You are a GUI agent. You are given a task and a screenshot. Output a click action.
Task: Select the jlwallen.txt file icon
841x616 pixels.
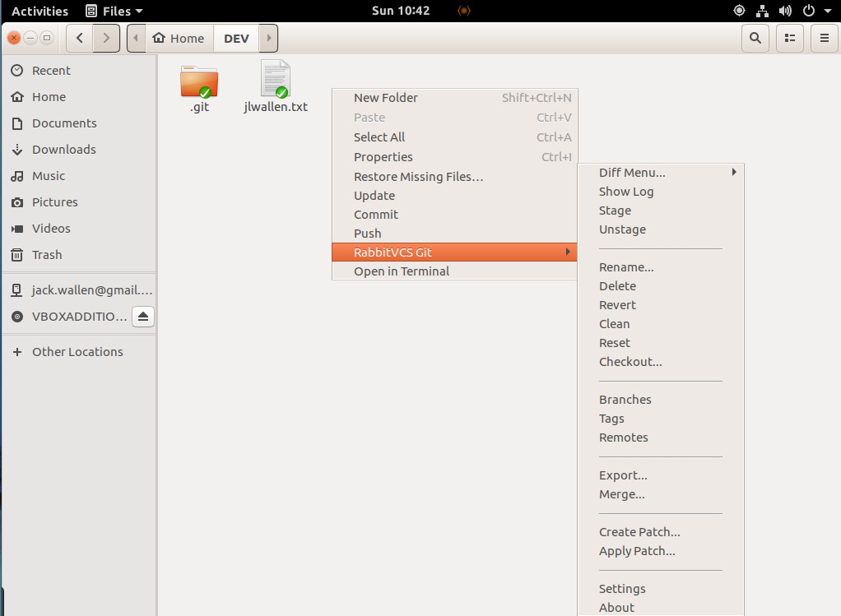[276, 80]
